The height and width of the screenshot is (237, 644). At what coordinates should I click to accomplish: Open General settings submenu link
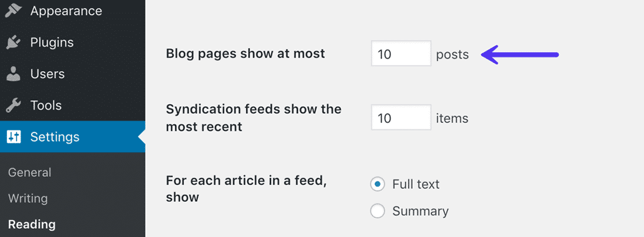coord(30,173)
